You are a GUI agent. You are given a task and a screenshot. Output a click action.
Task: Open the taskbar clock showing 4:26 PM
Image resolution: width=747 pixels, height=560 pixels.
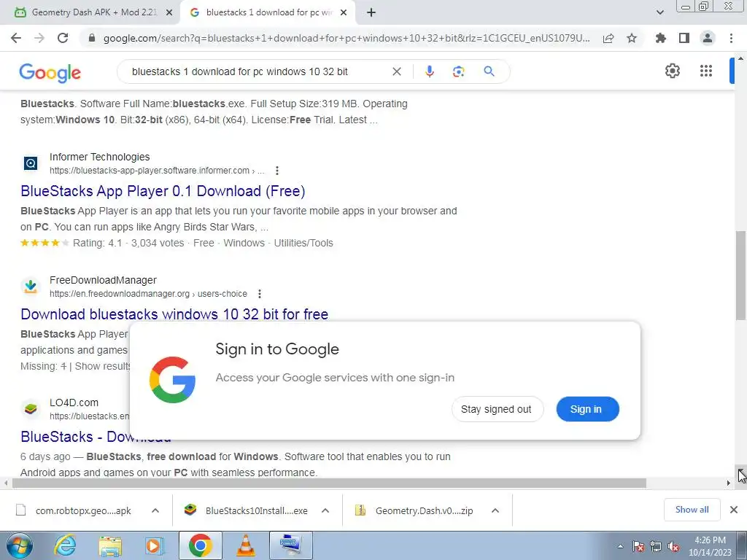pos(710,546)
